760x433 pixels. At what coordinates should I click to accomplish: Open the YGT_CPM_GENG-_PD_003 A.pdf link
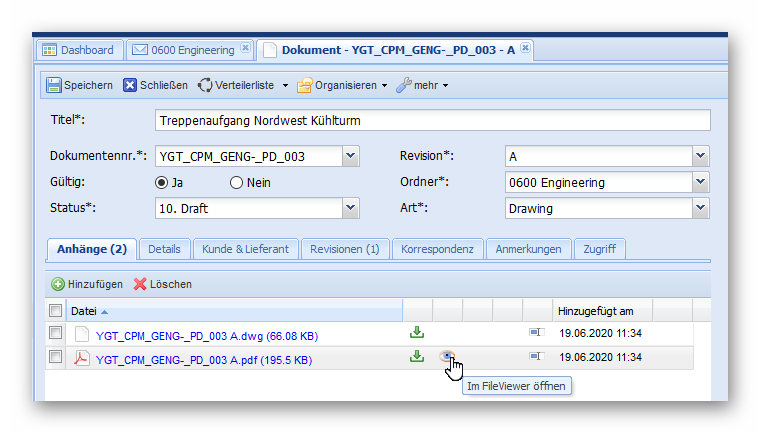pos(203,359)
